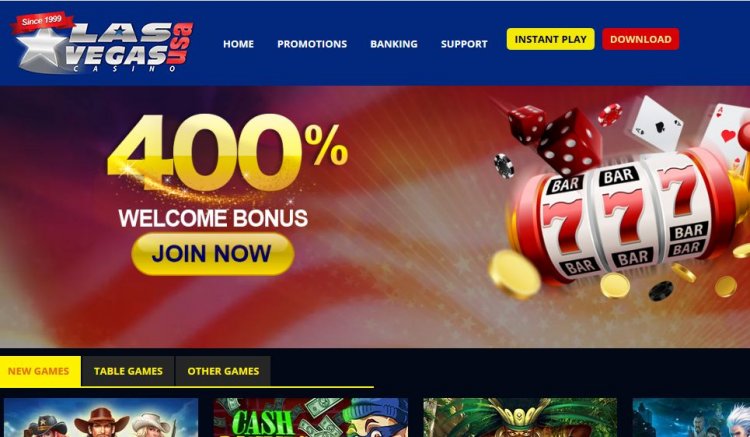Screen dimensions: 750x437
Task: Open the tribal mask jungle game thumbnail
Action: [x=520, y=417]
